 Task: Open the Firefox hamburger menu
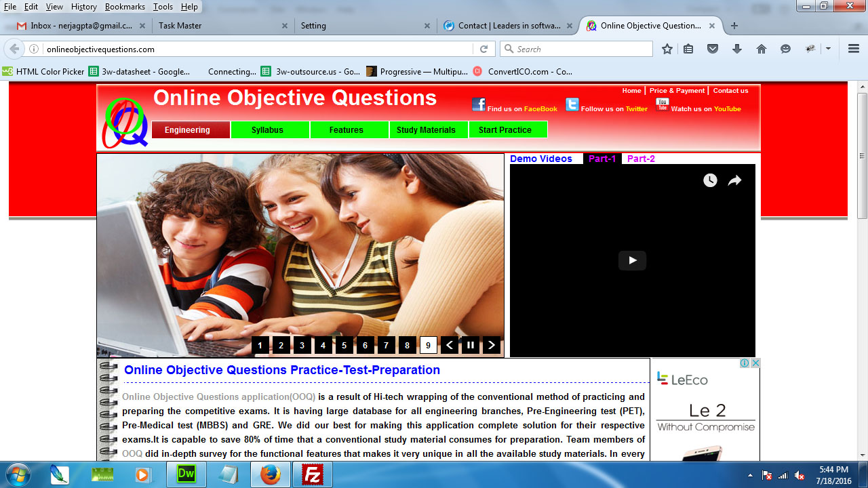(854, 49)
